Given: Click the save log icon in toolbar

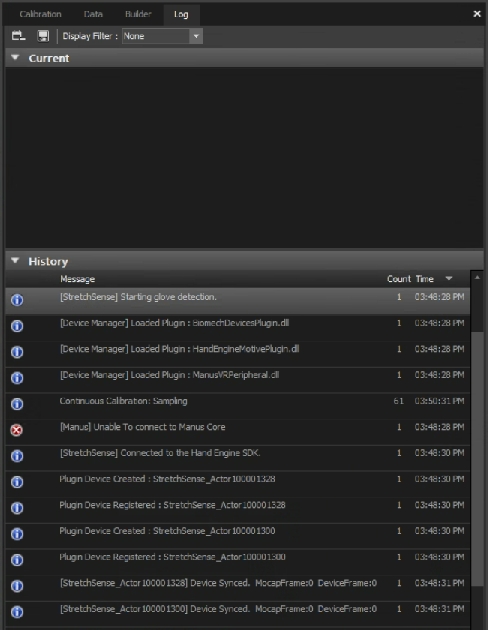Looking at the screenshot, I should pos(43,36).
